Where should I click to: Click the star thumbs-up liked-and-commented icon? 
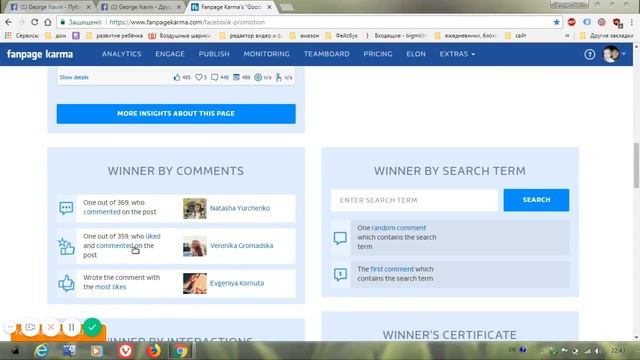tap(66, 246)
